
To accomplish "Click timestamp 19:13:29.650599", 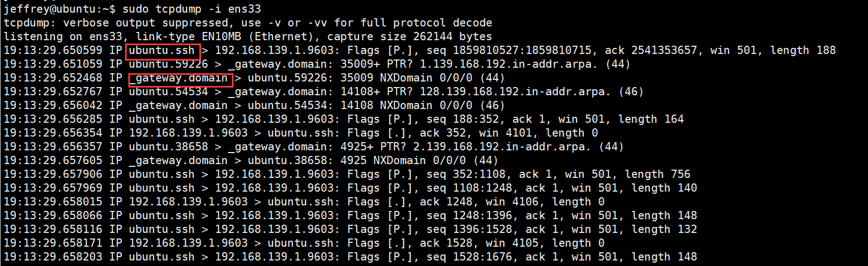I will (x=53, y=51).
